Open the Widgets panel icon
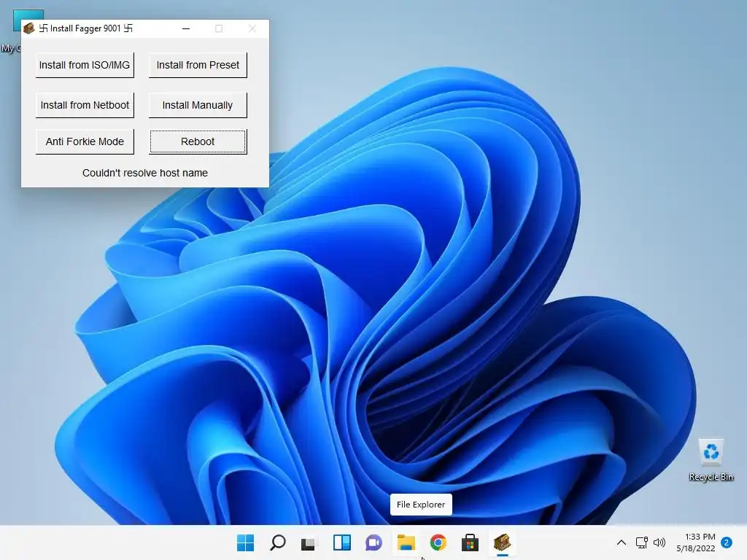747x560 pixels. [x=341, y=542]
